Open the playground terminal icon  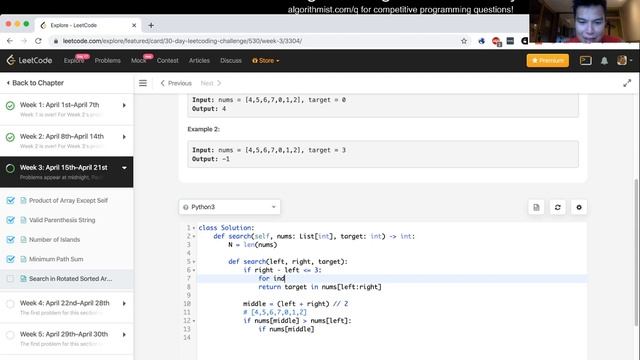point(585,60)
